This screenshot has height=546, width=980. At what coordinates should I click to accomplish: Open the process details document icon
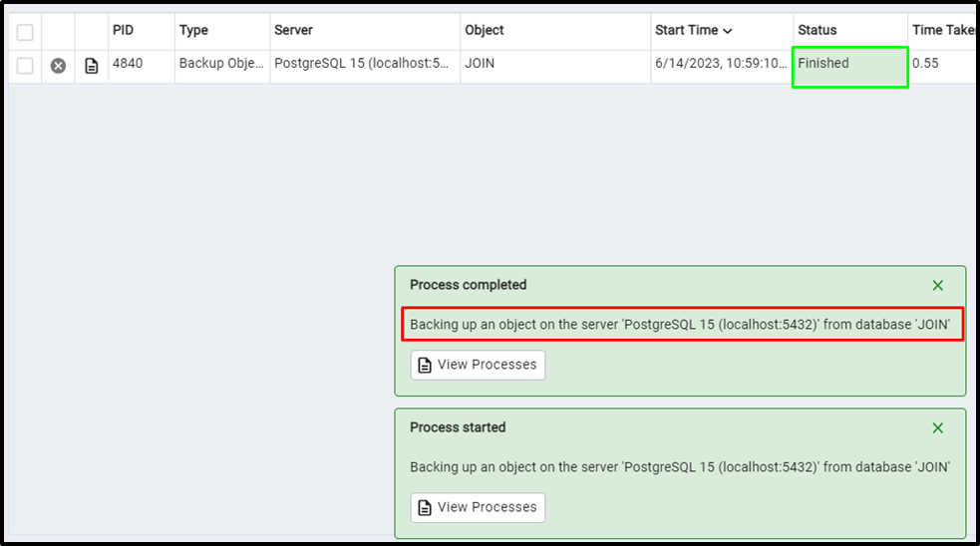point(92,65)
